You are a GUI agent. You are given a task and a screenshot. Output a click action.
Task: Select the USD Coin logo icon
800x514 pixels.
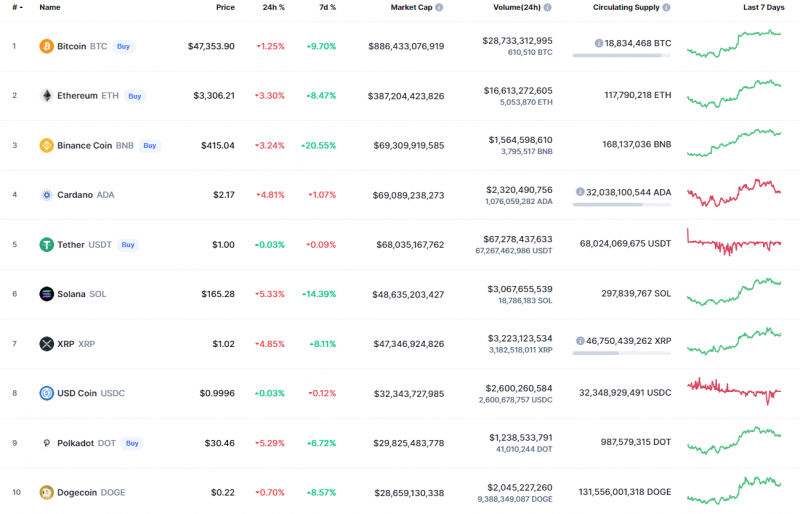pos(46,393)
